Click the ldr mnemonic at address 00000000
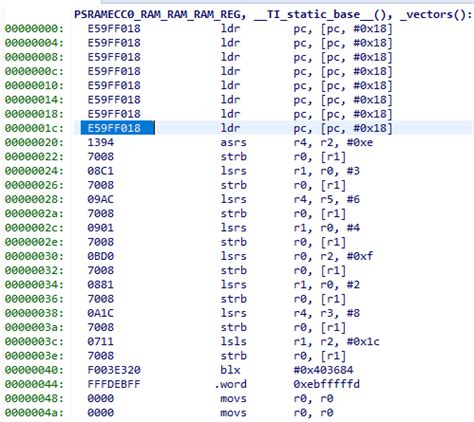 coord(230,29)
